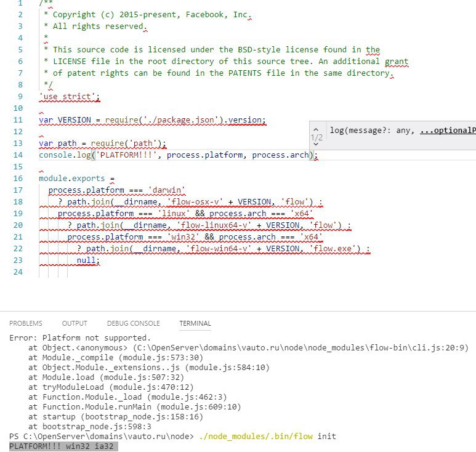Click highlighted 'PLATFORM!!! win32 ia32' terminal output
The width and height of the screenshot is (476, 452).
click(63, 446)
